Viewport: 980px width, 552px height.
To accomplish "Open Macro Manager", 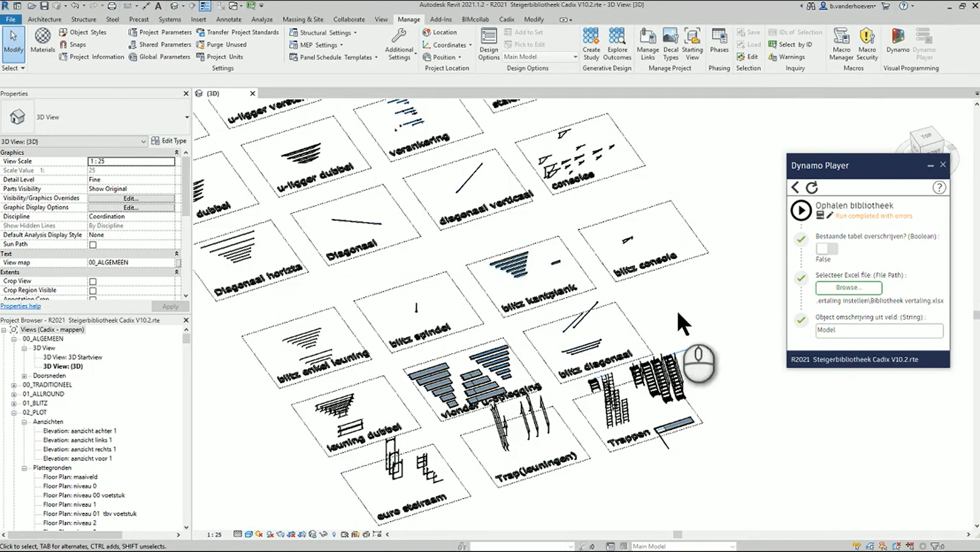I will [841, 44].
